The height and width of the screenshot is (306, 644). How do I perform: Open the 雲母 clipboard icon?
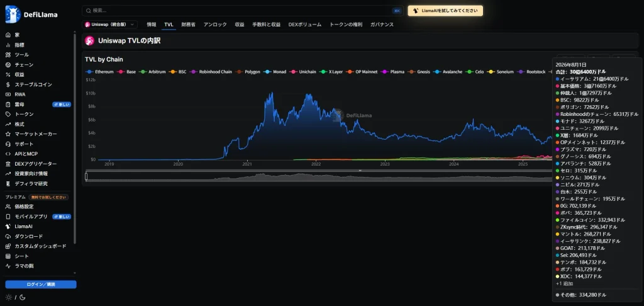[x=8, y=104]
